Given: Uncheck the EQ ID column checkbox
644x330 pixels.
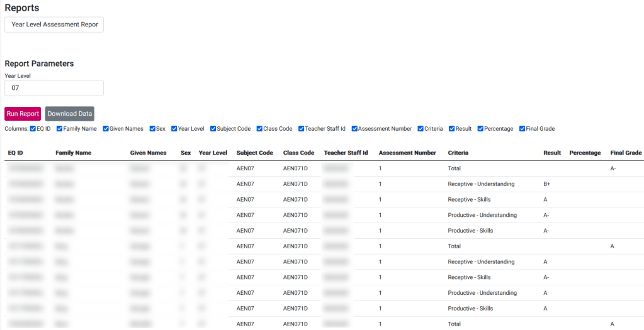Looking at the screenshot, I should (33, 129).
